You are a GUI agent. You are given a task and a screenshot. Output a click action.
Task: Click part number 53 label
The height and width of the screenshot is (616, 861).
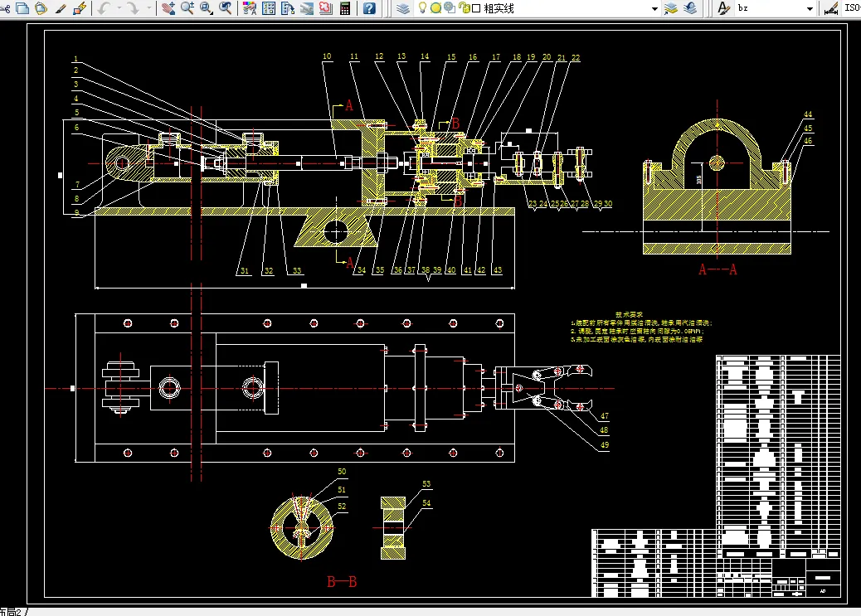(426, 483)
